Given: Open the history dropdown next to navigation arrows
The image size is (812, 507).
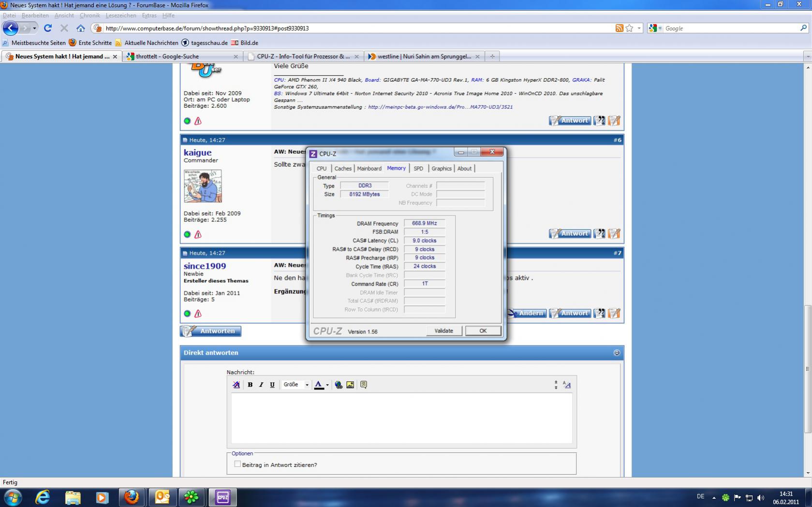Looking at the screenshot, I should (x=34, y=28).
